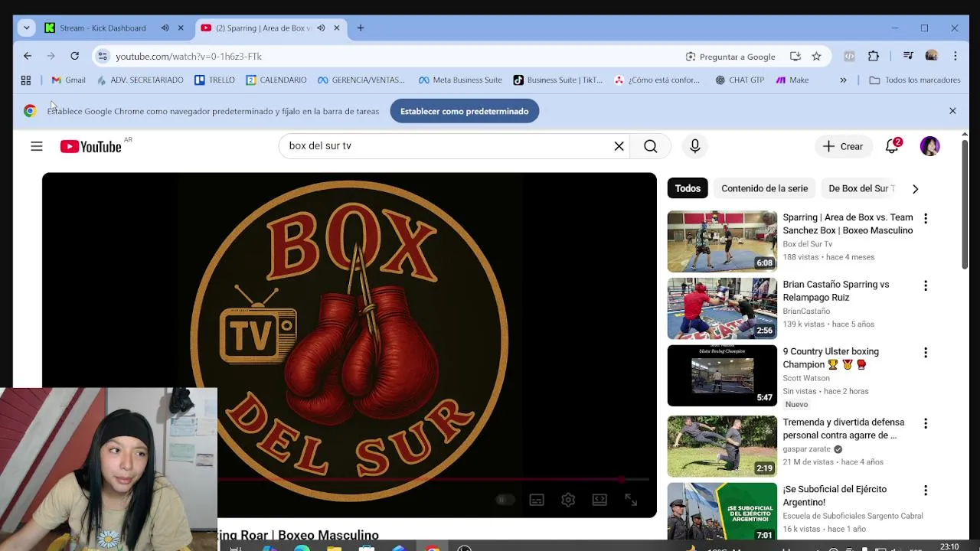Open the subtitles button in the player
Viewport: 980px width, 551px height.
pos(537,500)
